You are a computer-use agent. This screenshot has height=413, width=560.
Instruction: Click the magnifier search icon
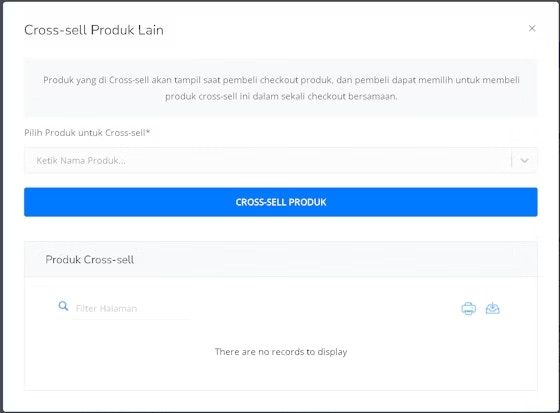point(63,306)
